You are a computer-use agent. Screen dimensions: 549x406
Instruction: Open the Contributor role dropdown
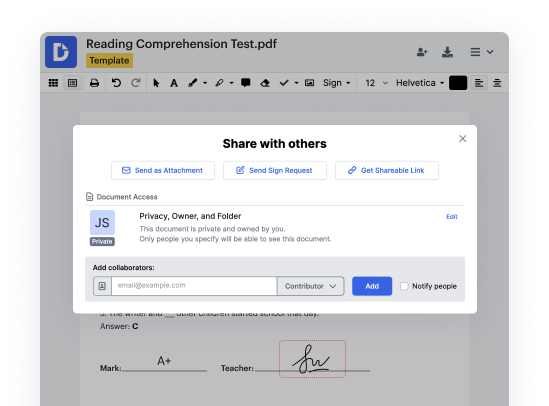(311, 286)
